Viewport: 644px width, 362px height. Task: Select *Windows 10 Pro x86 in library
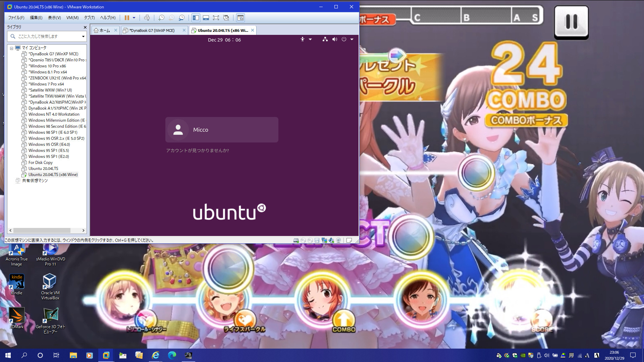pos(44,66)
